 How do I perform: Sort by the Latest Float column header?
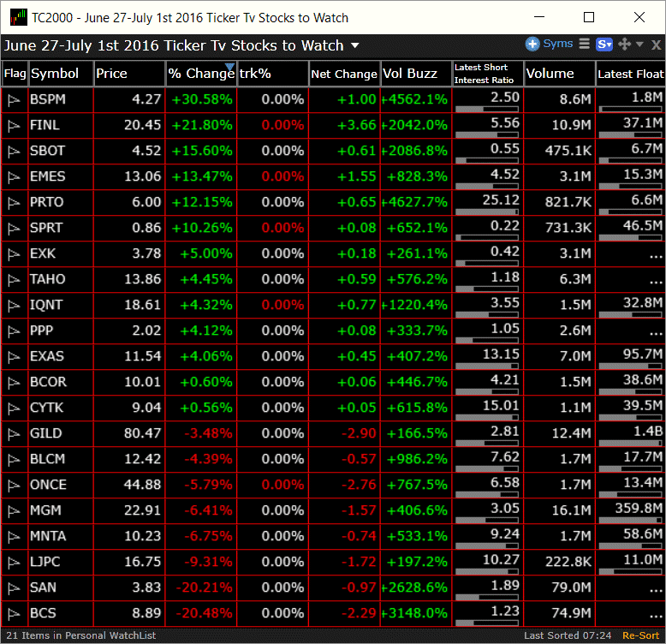pos(630,74)
